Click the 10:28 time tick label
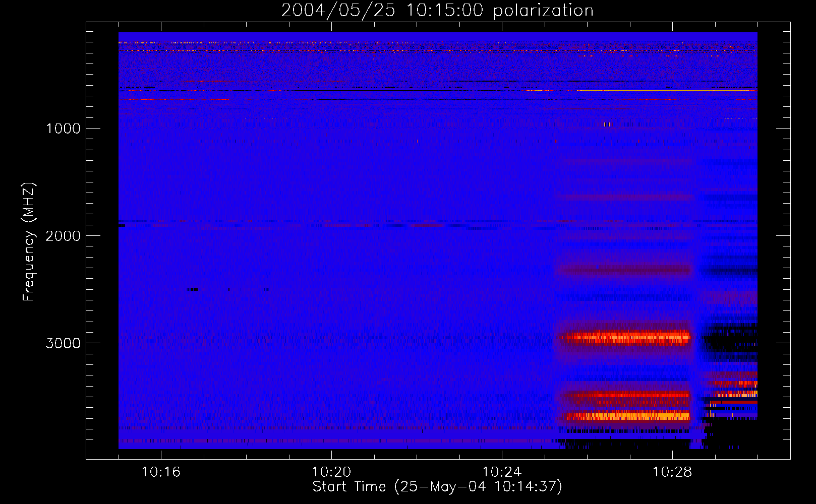 pyautogui.click(x=672, y=472)
